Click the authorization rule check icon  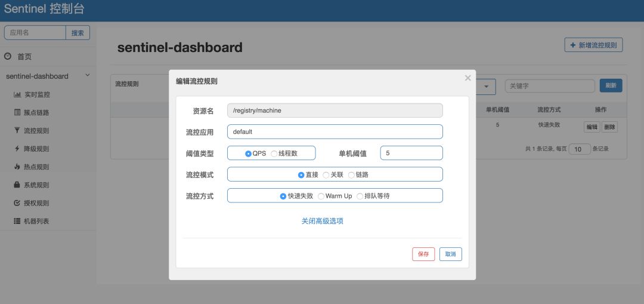pos(17,203)
